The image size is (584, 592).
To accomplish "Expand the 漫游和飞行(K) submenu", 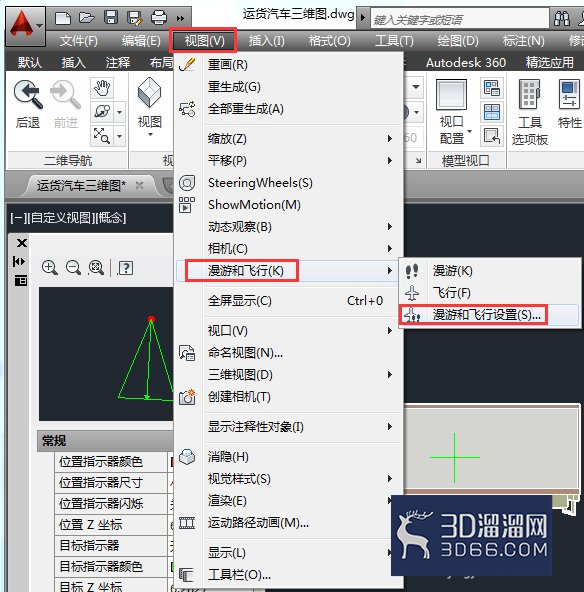I will click(288, 270).
